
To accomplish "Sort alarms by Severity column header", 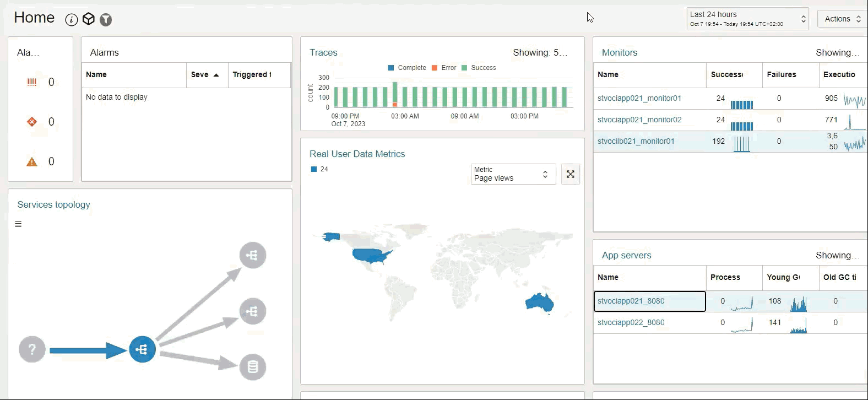I will (205, 75).
